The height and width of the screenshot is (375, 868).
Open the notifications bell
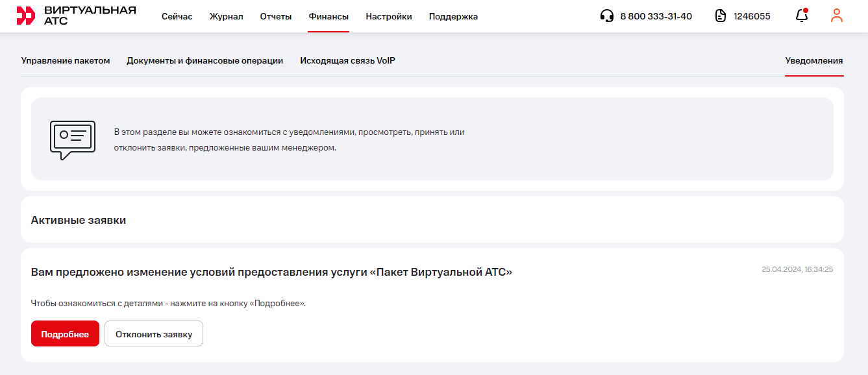802,16
